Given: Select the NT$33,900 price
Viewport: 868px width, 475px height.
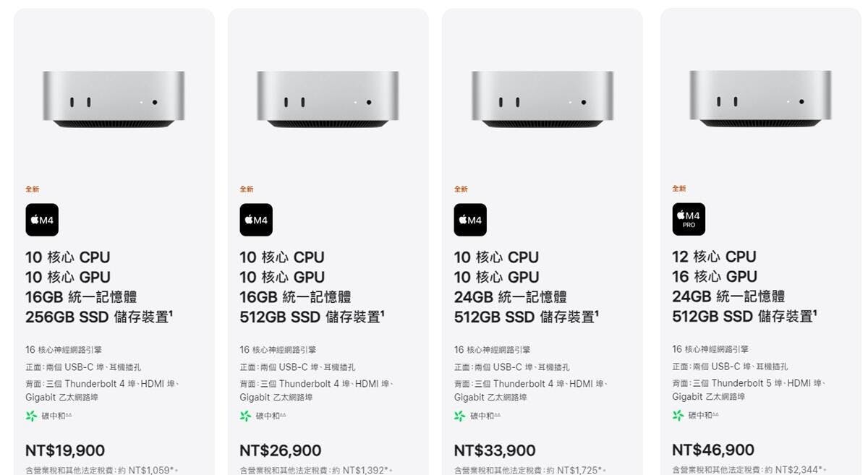Looking at the screenshot, I should click(495, 450).
